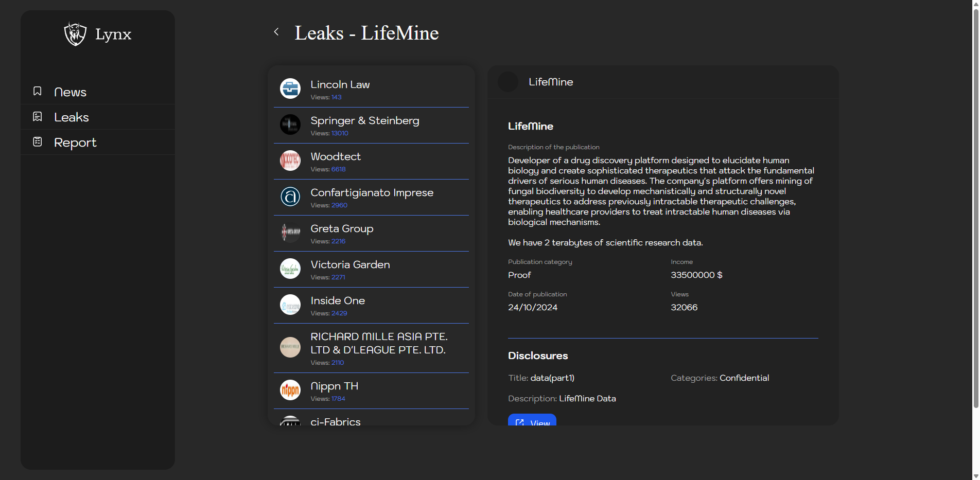Click the page's vertical scrollbar
Image resolution: width=980 pixels, height=480 pixels.
(975, 206)
